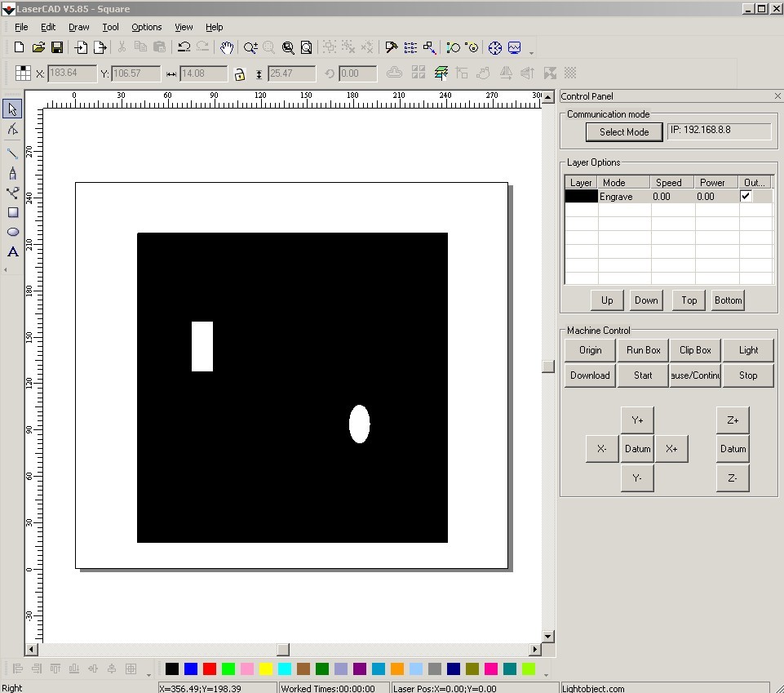Screen dimensions: 784x693
Task: Click the Save file icon
Action: click(x=57, y=48)
